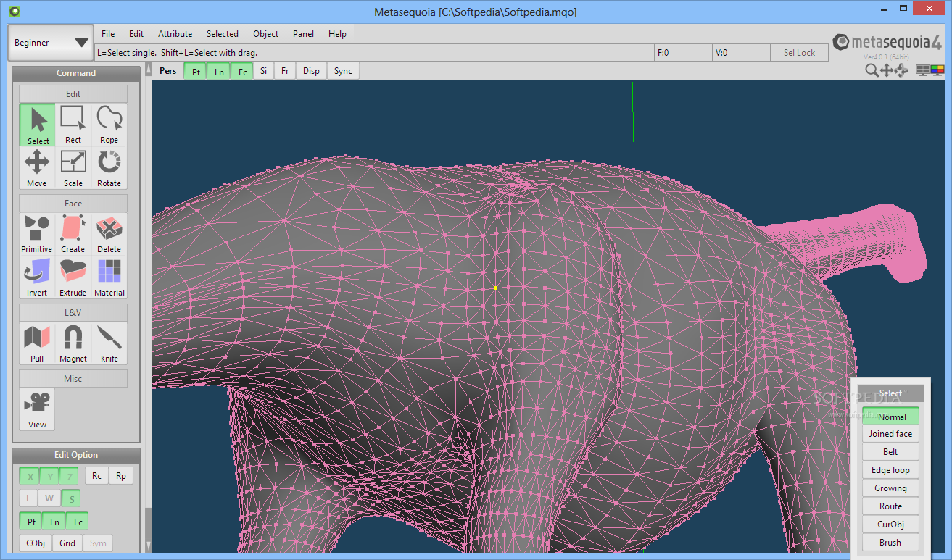Select the Rope lasso selection tool
Image resolution: width=952 pixels, height=560 pixels.
point(109,125)
